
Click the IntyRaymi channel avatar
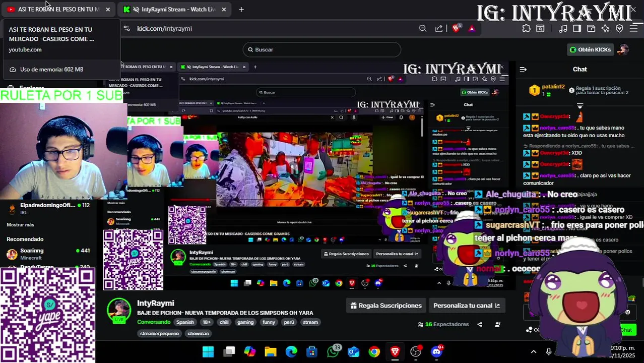(119, 311)
